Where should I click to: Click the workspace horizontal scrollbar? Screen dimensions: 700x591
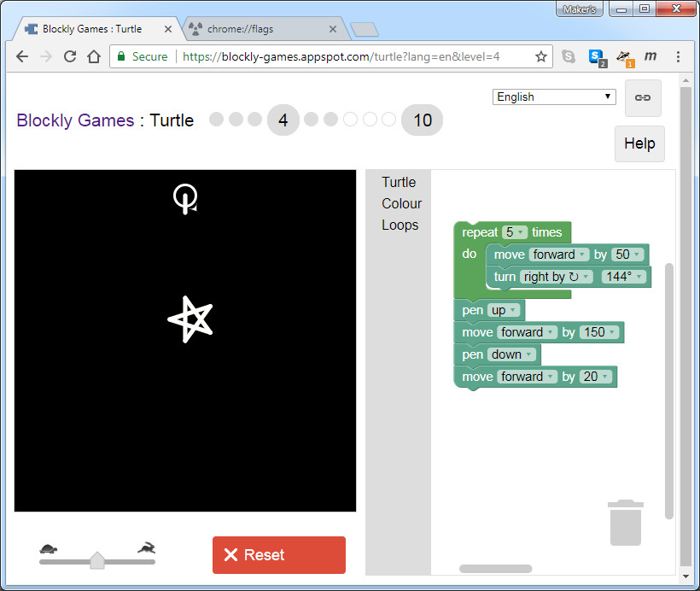(495, 569)
